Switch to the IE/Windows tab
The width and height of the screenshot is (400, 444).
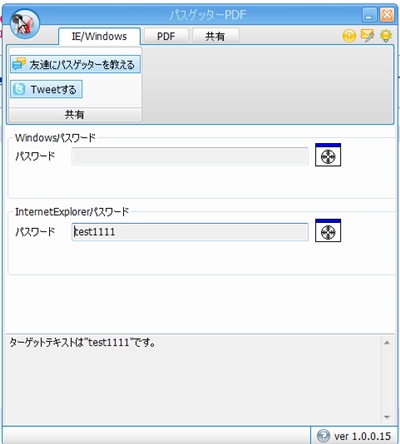coord(99,36)
